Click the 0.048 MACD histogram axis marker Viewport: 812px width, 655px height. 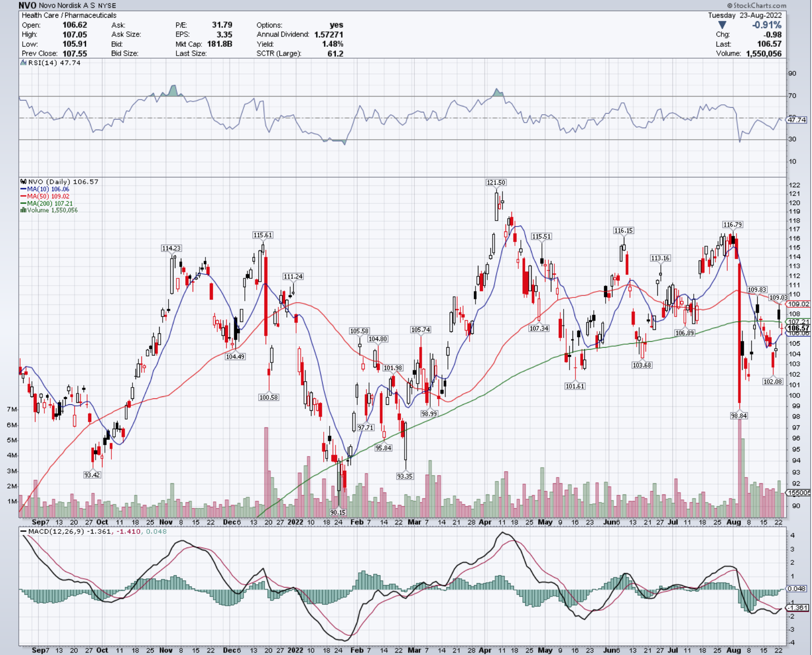(x=797, y=589)
